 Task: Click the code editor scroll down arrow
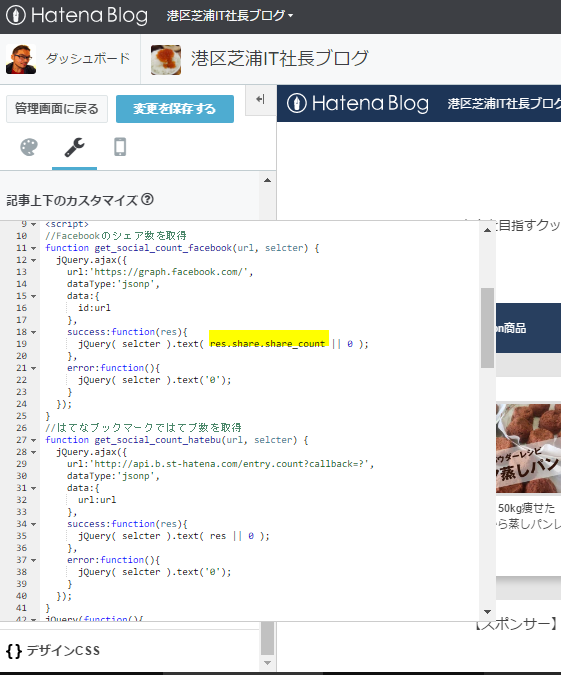[x=487, y=612]
